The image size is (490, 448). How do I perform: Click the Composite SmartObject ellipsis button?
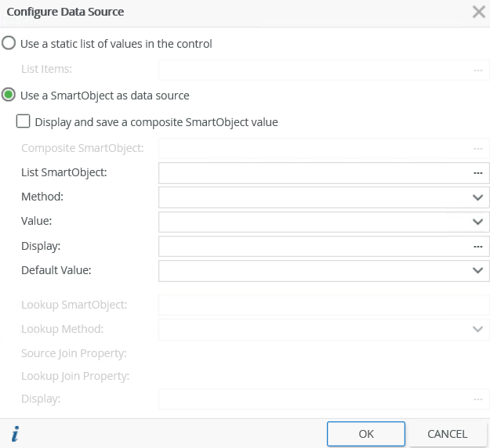[x=477, y=148]
